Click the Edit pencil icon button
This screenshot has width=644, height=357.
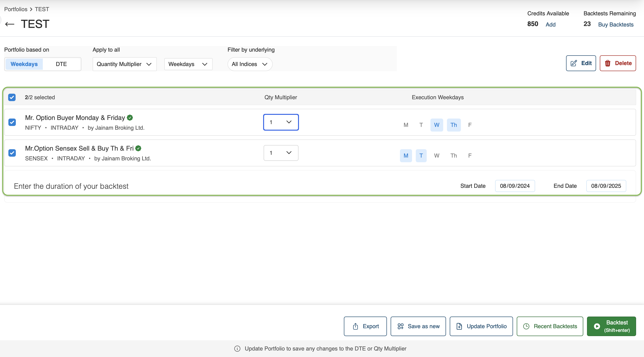(x=574, y=63)
